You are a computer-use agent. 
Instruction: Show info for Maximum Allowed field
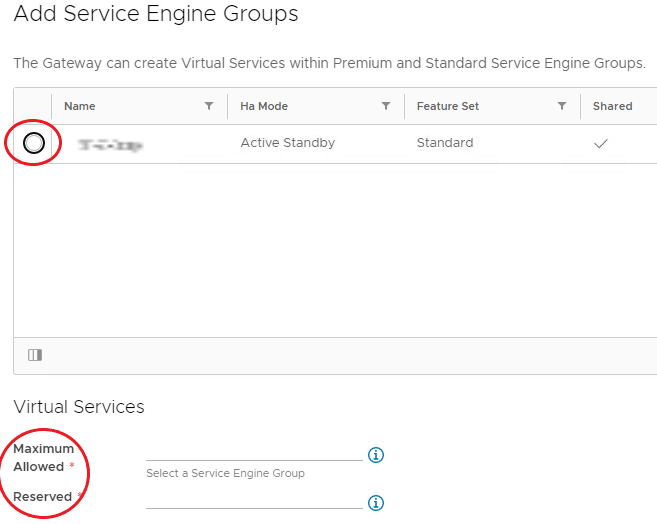pyautogui.click(x=376, y=455)
